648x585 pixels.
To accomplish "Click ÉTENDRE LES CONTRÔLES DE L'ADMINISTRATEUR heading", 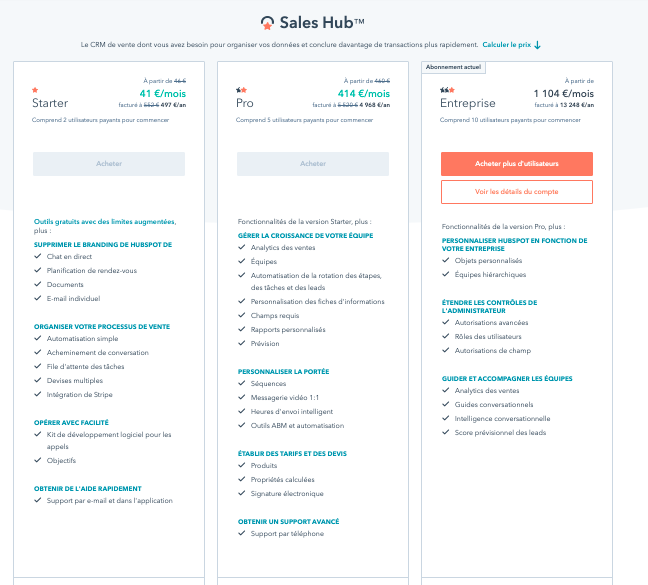I will pyautogui.click(x=489, y=307).
